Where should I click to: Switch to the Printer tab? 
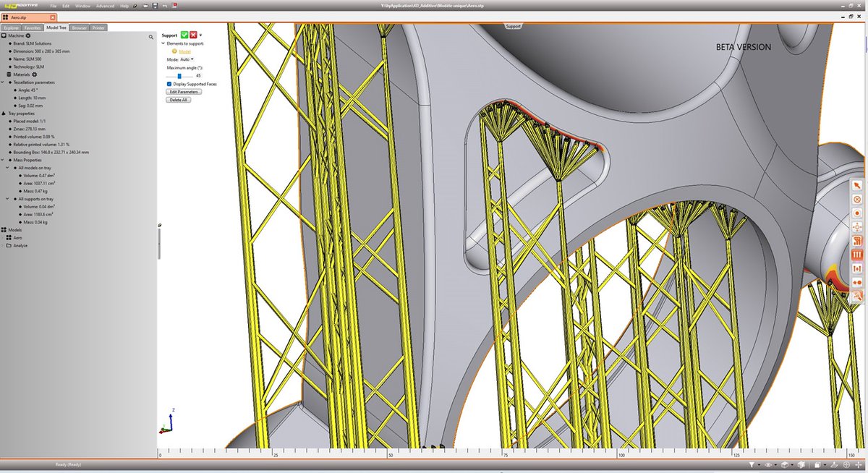[99, 27]
